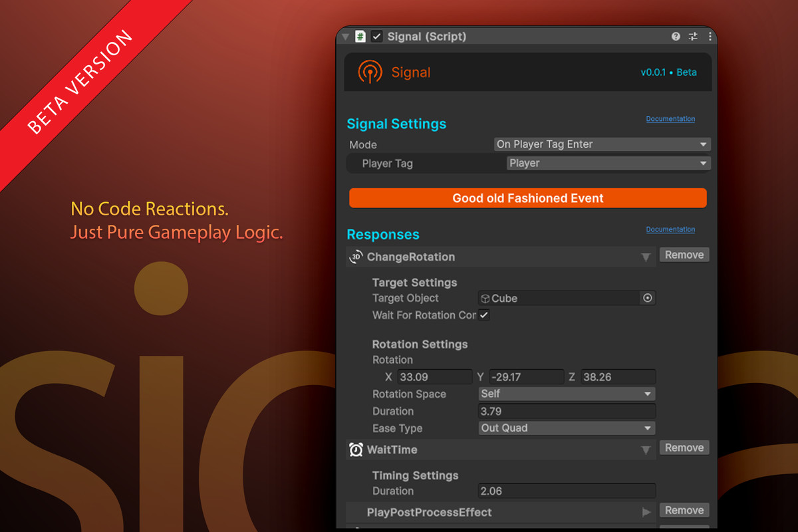Viewport: 798px width, 532px height.
Task: Remove the ChangeRotation response
Action: [684, 255]
